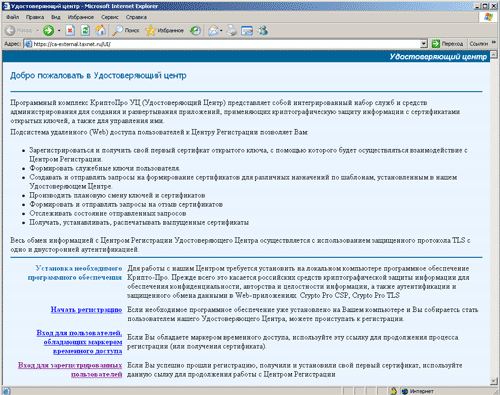Click the Internet Explorer icon in the title bar

(6, 6)
